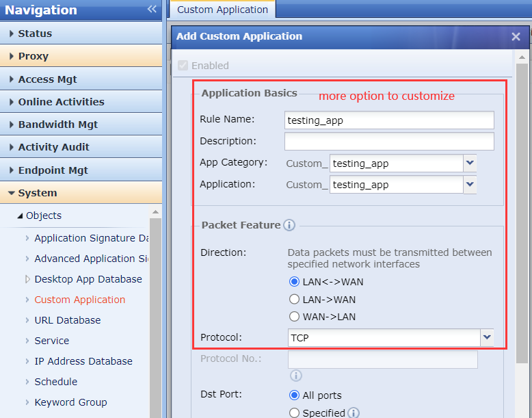Select the LAN->WAN direction option
The width and height of the screenshot is (532, 418).
point(295,300)
